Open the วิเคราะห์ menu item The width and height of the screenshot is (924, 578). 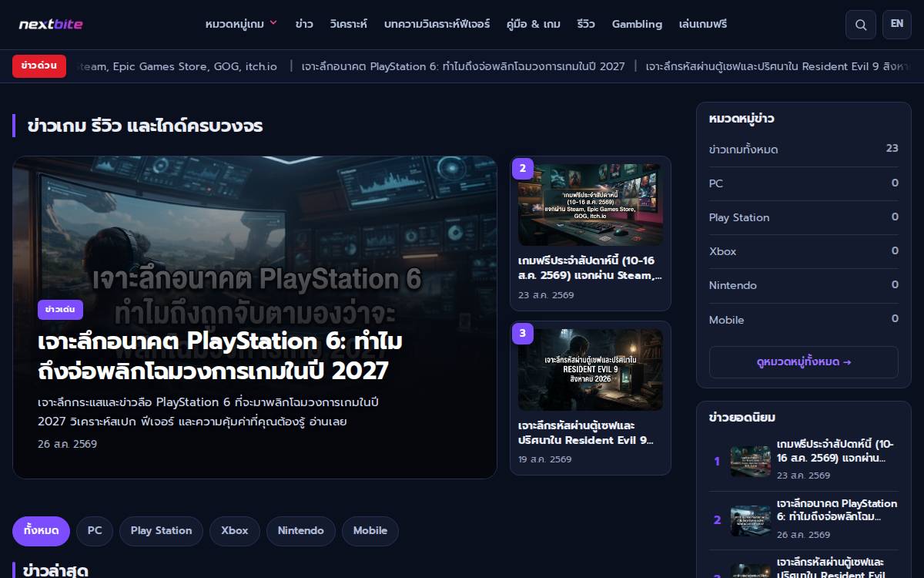click(x=348, y=24)
